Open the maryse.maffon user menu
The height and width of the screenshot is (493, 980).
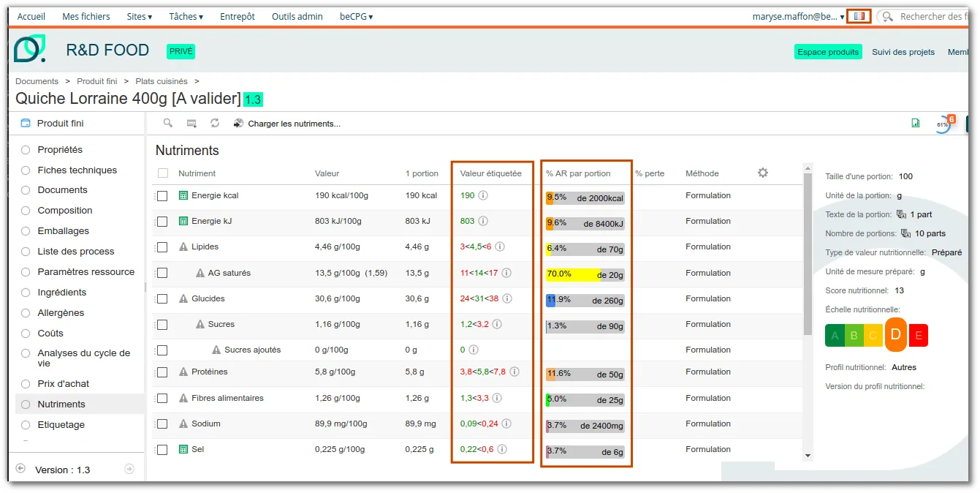(798, 16)
